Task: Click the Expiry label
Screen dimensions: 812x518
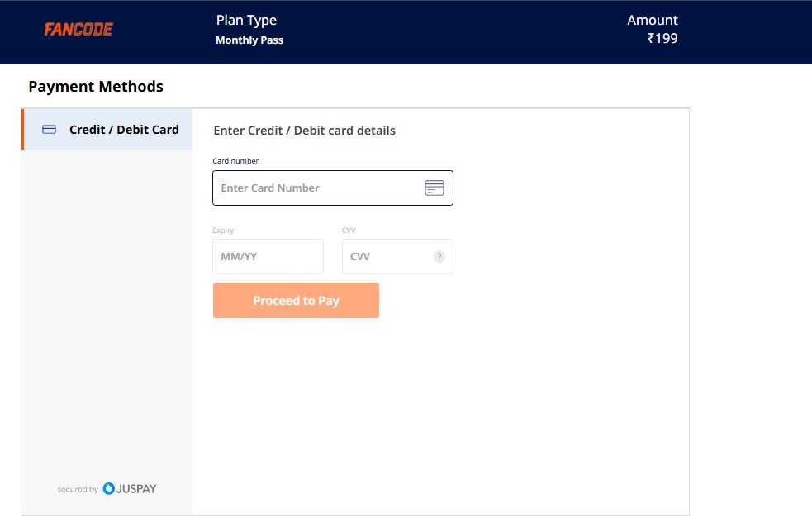Action: [x=223, y=230]
